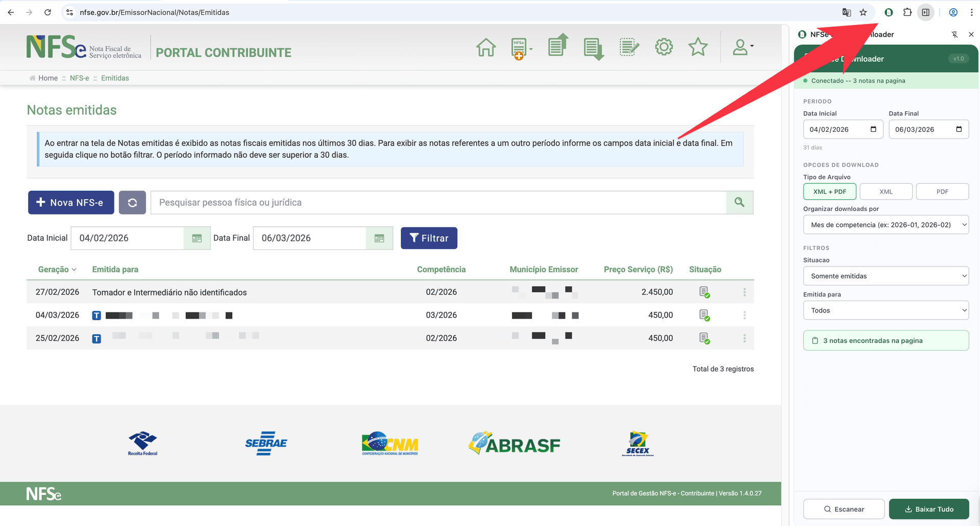Open the calendar picker for Data Inicial
This screenshot has width=980, height=526.
tap(197, 238)
